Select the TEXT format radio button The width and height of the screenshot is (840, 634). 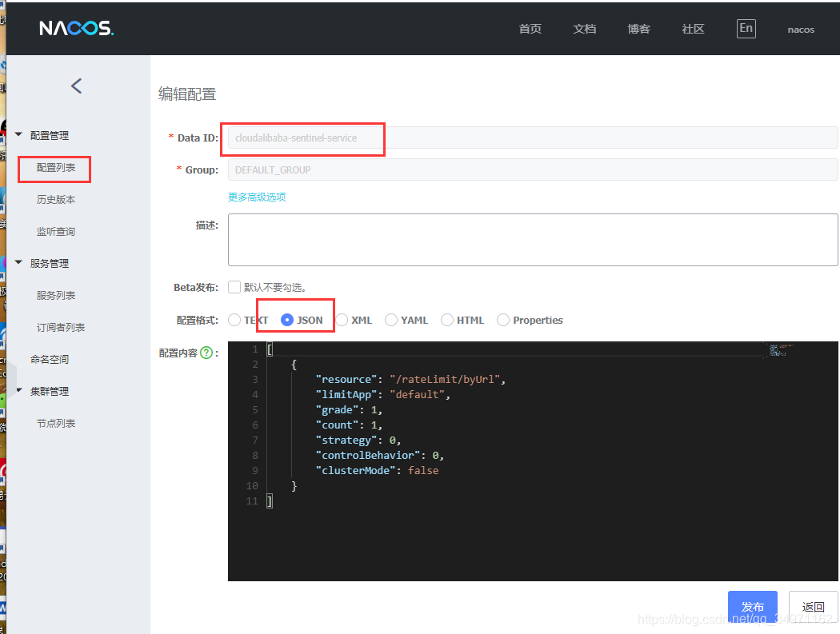[234, 320]
